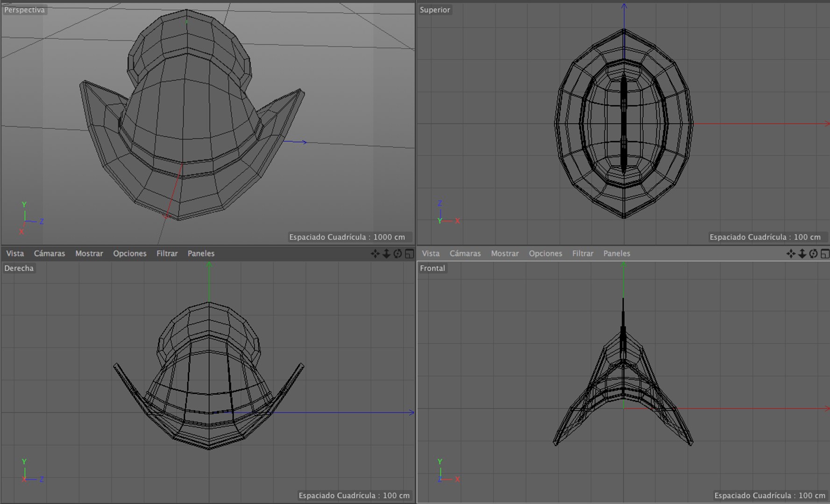
Task: Click the axis indicator in the Frontal viewport
Action: [x=448, y=471]
